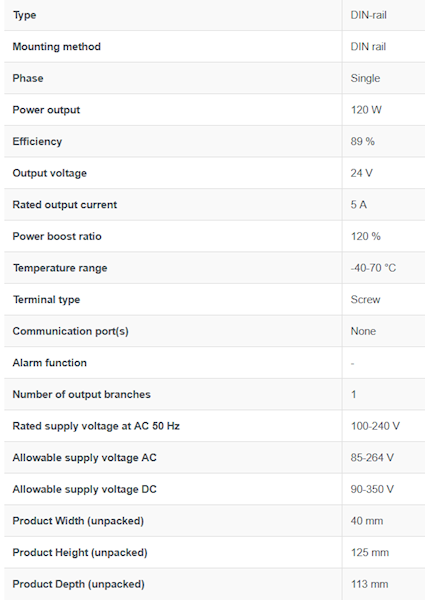The image size is (425, 600).
Task: Click the Terminal type Screw value
Action: click(x=365, y=300)
